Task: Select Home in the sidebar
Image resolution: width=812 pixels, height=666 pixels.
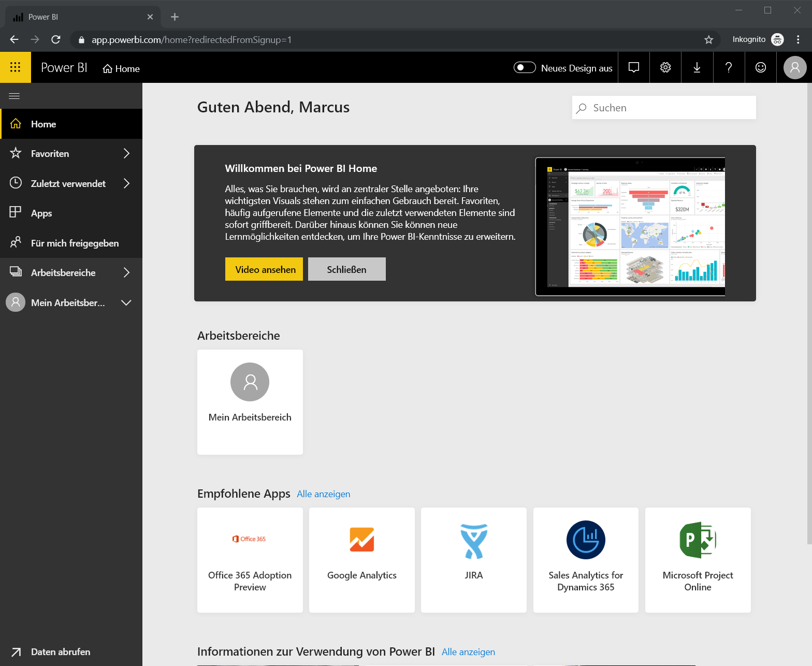Action: [x=71, y=124]
